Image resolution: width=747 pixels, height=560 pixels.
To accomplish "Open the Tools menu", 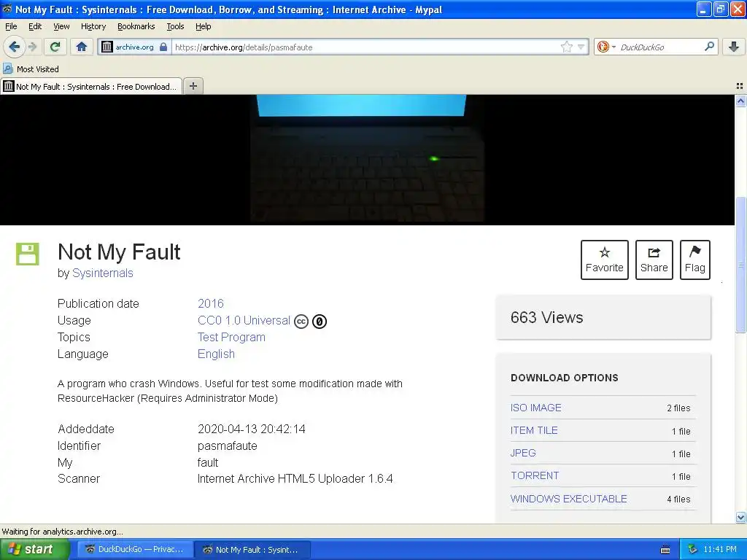I will coord(175,26).
